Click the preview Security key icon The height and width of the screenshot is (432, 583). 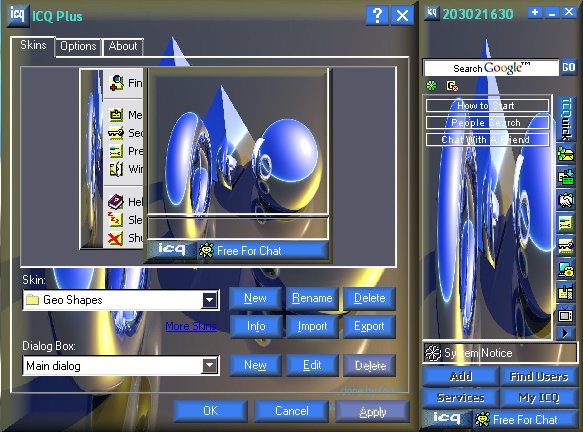116,133
